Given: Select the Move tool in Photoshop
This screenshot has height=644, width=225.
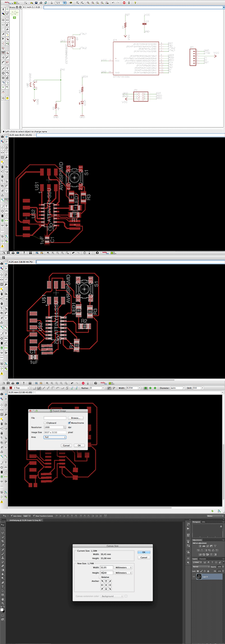Looking at the screenshot, I should click(3, 525).
